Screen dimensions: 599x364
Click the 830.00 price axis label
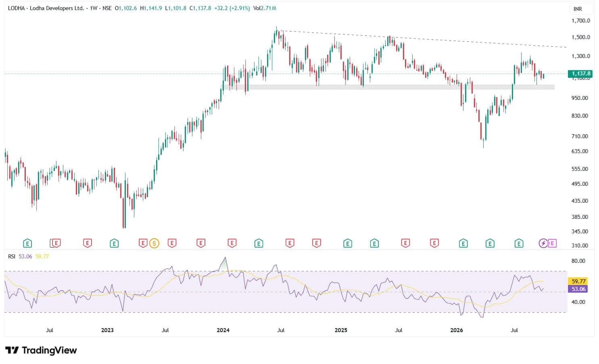(x=579, y=116)
